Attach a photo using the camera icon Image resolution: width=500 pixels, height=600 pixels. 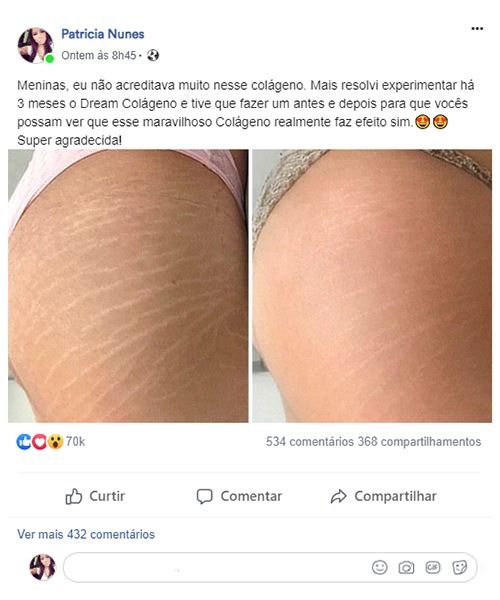(406, 567)
